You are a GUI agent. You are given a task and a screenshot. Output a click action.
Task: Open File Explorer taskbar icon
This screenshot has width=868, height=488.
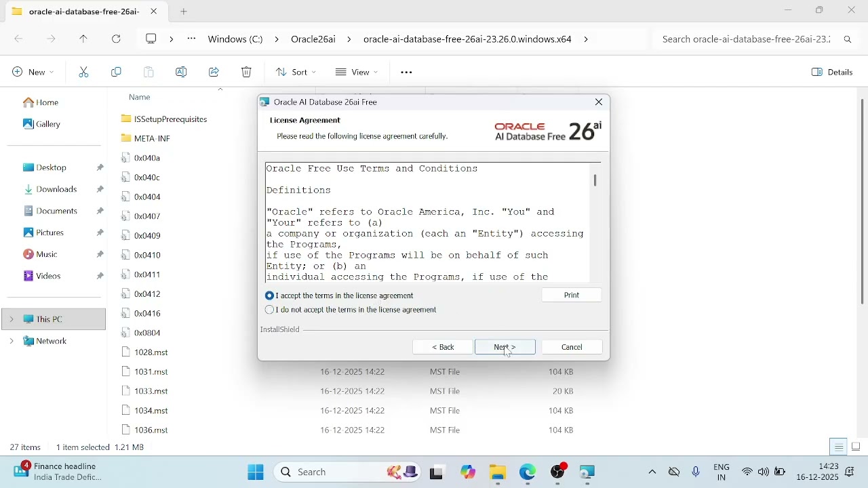pyautogui.click(x=498, y=473)
